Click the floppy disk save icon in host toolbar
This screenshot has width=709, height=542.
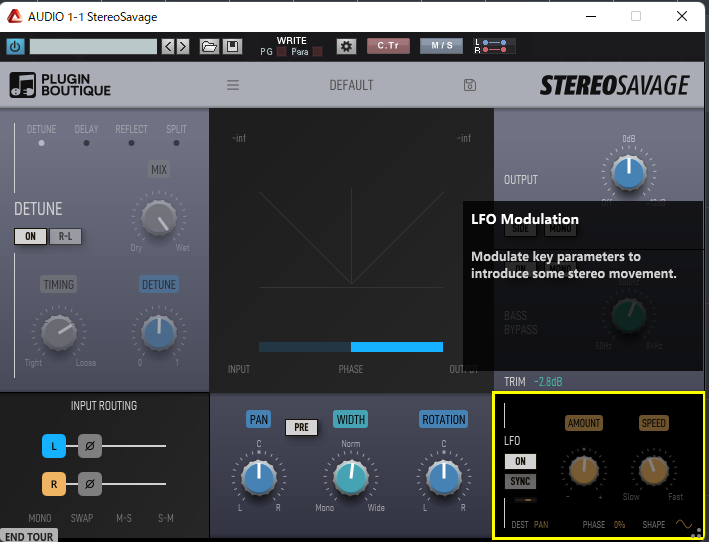coord(232,47)
